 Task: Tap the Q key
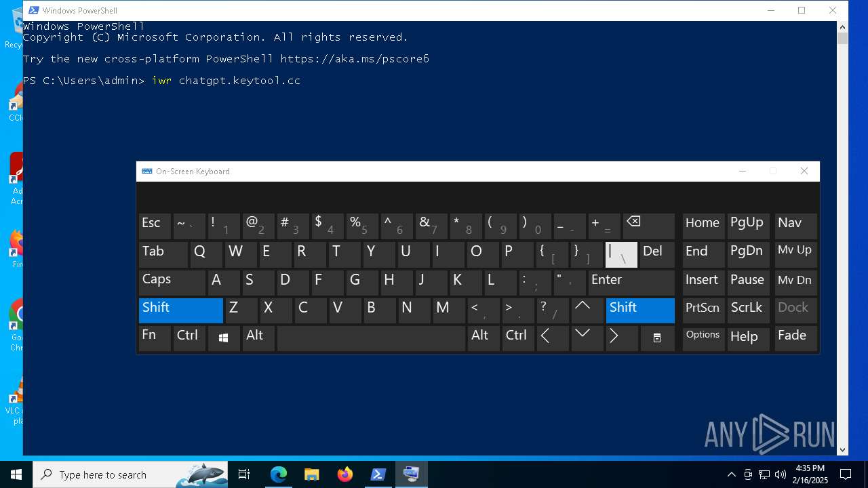pyautogui.click(x=206, y=254)
